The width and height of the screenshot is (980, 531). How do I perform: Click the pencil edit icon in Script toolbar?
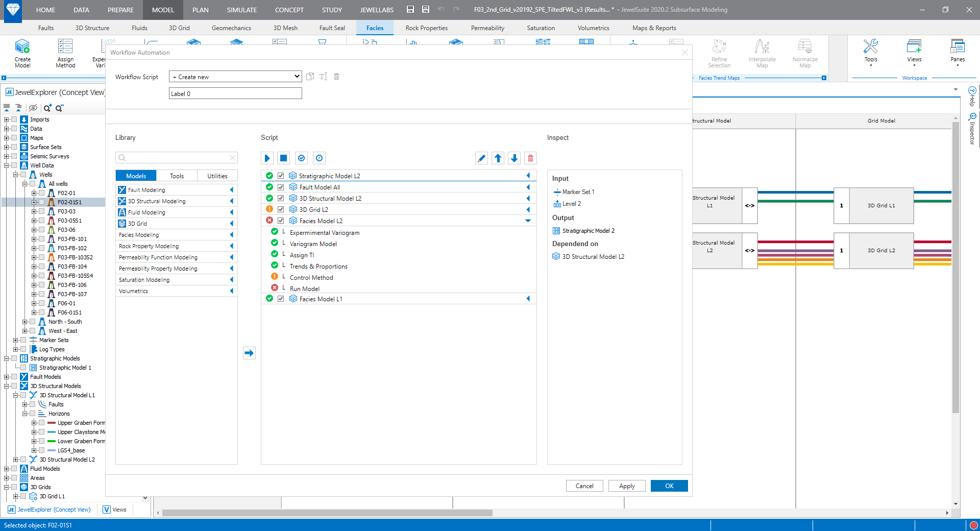coord(481,158)
